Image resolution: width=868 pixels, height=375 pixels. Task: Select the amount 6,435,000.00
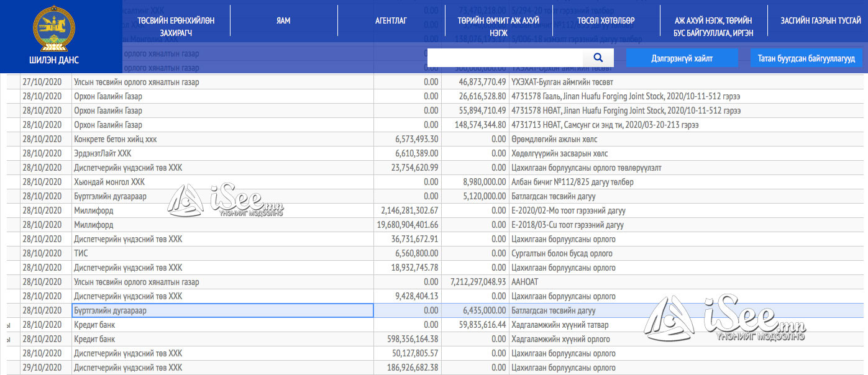tap(475, 310)
